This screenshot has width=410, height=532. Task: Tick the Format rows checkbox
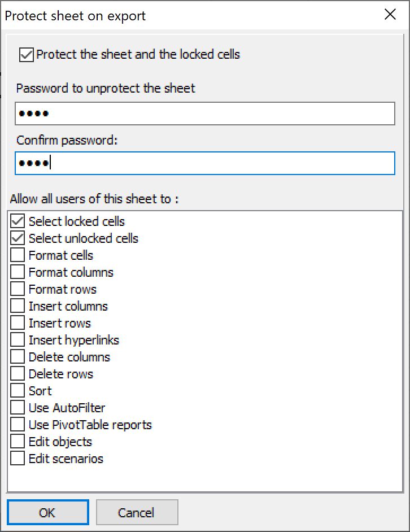pyautogui.click(x=18, y=289)
